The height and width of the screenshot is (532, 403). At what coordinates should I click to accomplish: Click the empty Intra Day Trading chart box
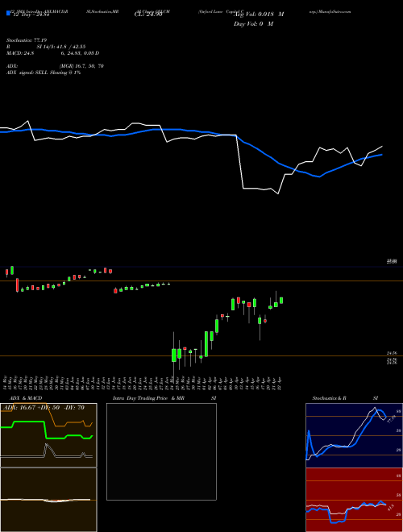pos(161,451)
